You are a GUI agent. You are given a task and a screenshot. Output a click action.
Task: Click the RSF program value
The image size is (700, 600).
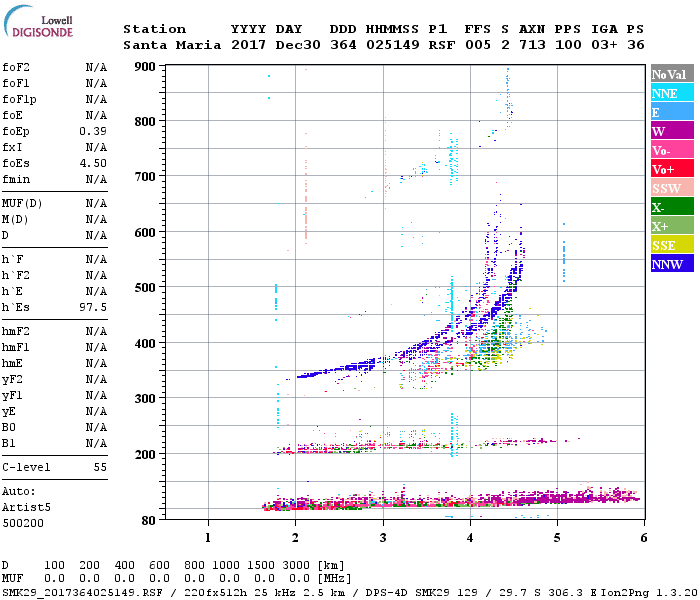[x=442, y=45]
